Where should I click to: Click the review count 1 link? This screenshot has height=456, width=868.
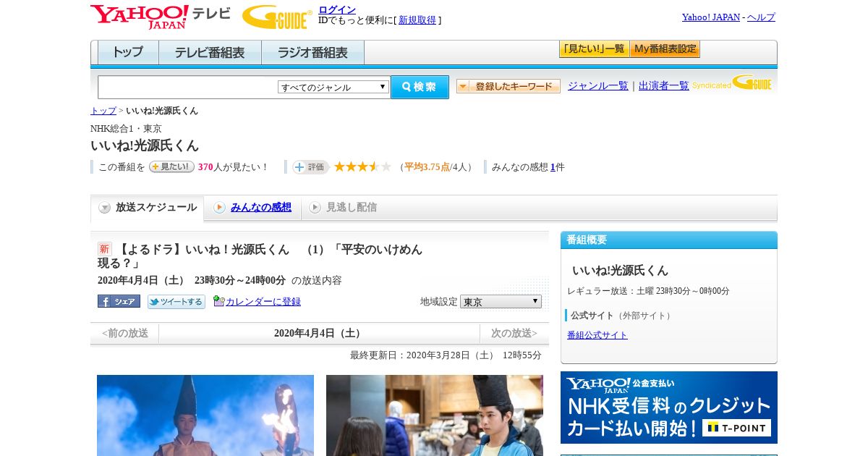tap(553, 167)
